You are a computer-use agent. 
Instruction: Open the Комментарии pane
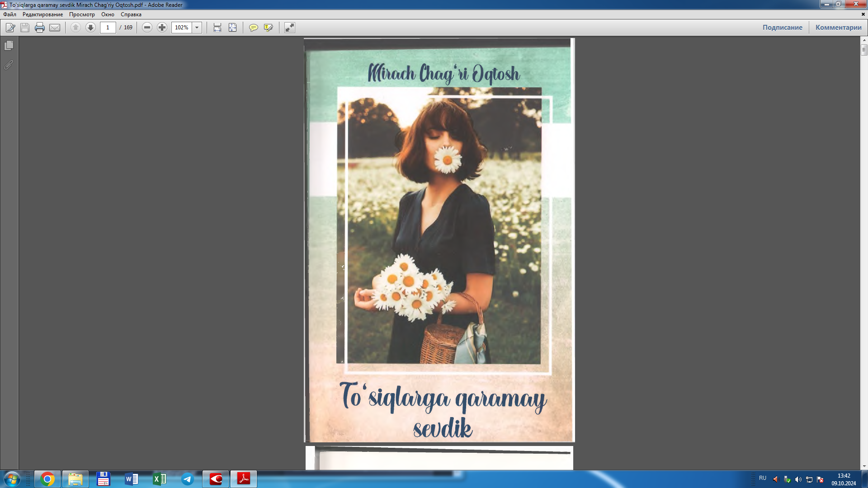[x=838, y=27]
